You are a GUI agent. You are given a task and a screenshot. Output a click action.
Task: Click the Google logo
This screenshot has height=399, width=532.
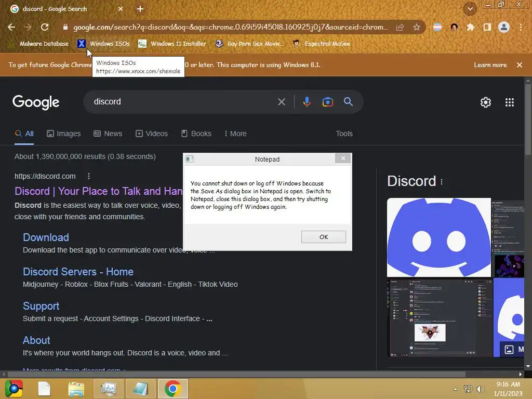click(36, 102)
